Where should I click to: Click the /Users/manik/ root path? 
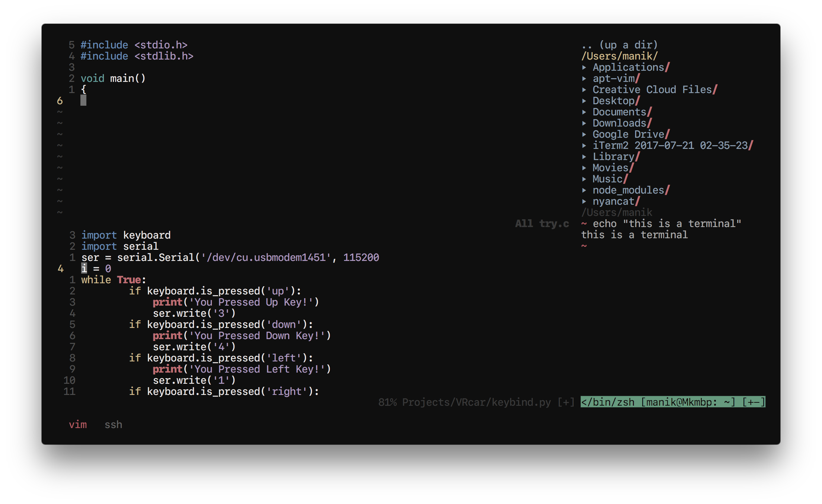tap(619, 56)
